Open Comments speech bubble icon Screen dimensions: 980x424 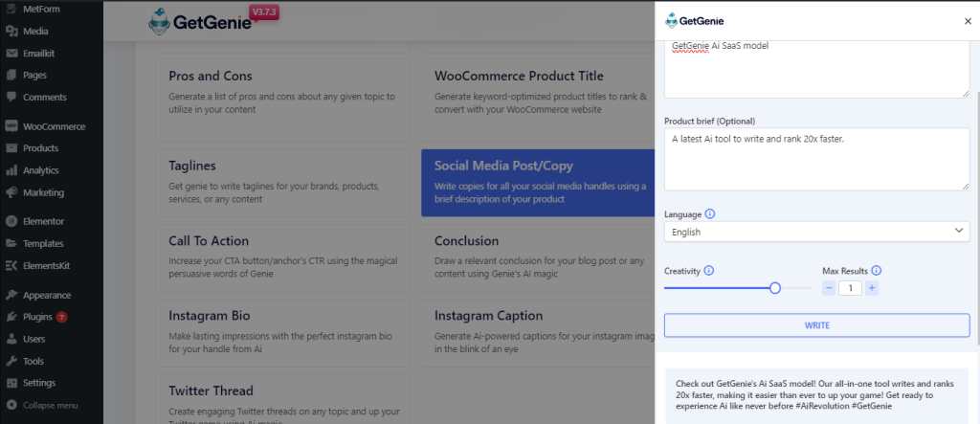coord(11,97)
